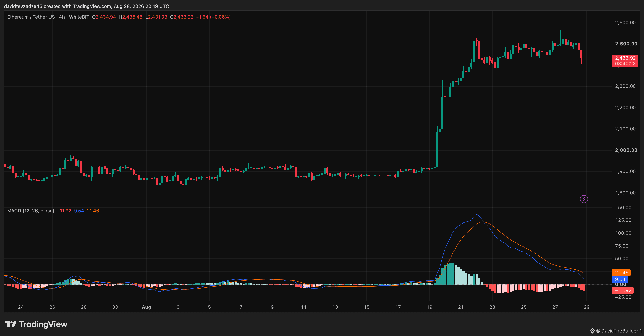This screenshot has width=644, height=336.
Task: Click the 30 date label on time axis
Action: [x=115, y=307]
